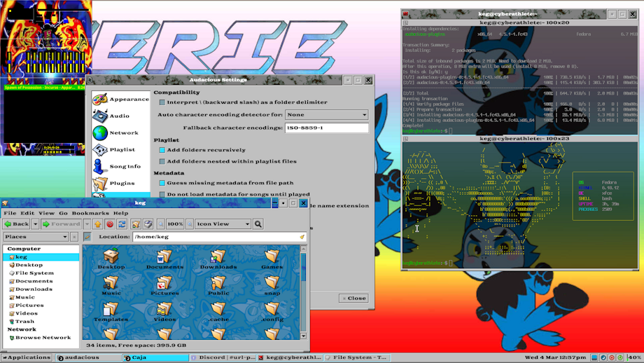Viewport: 644px width, 363px height.
Task: Click the Stop loading icon in Caja
Action: [110, 224]
